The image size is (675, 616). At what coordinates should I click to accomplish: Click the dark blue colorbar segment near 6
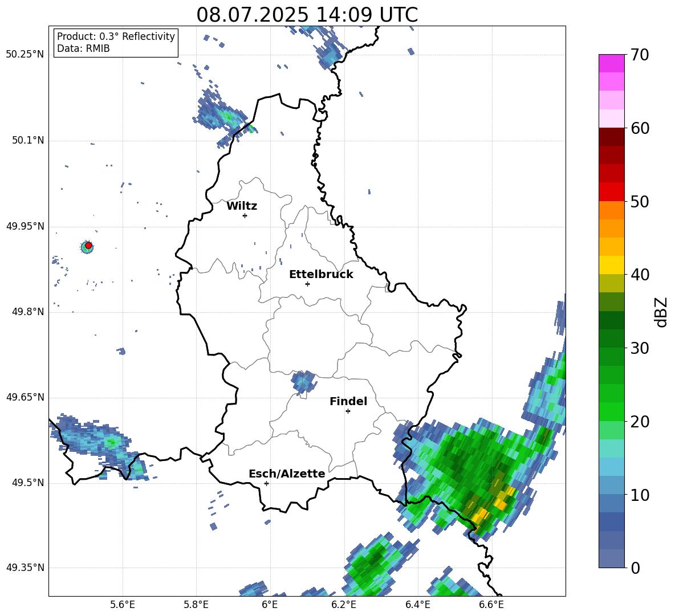click(x=611, y=521)
